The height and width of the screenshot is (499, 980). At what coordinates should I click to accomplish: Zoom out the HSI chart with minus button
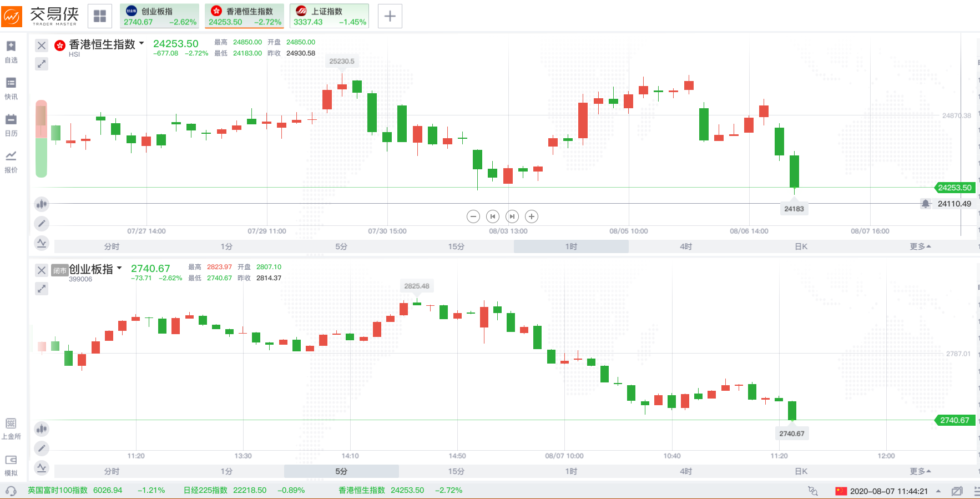pyautogui.click(x=473, y=216)
